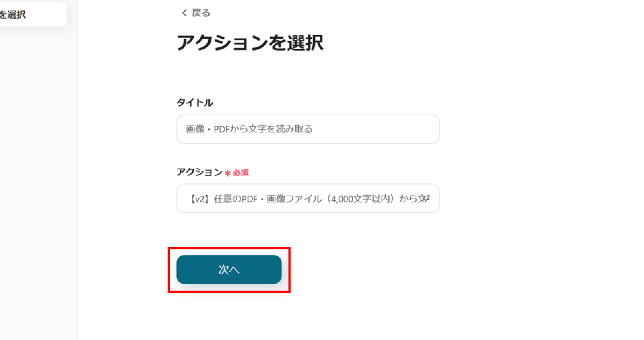This screenshot has width=644, height=340.
Task: Go back via the 戻る link
Action: [x=196, y=13]
